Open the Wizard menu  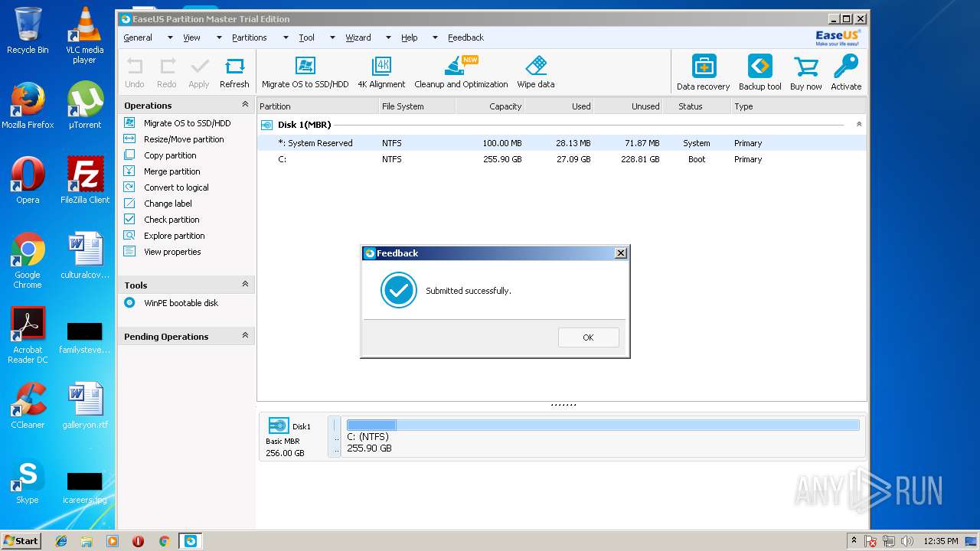[x=358, y=37]
